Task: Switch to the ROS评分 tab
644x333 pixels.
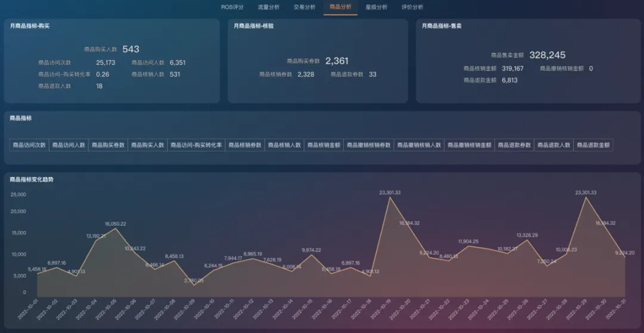Action: coord(232,7)
